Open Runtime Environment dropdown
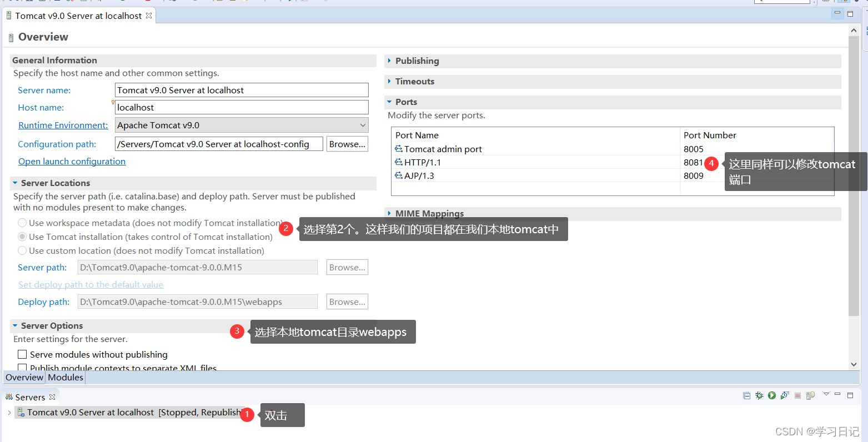Viewport: 868px width, 442px height. 242,125
